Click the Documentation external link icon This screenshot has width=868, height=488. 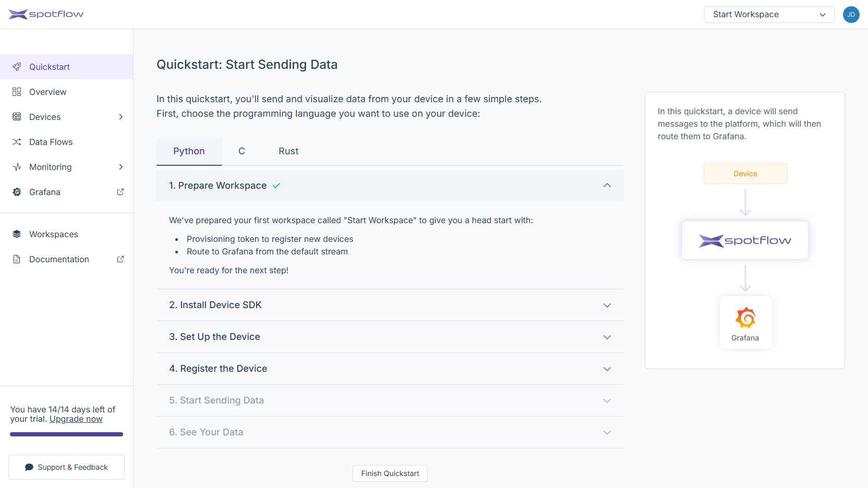[x=120, y=259]
